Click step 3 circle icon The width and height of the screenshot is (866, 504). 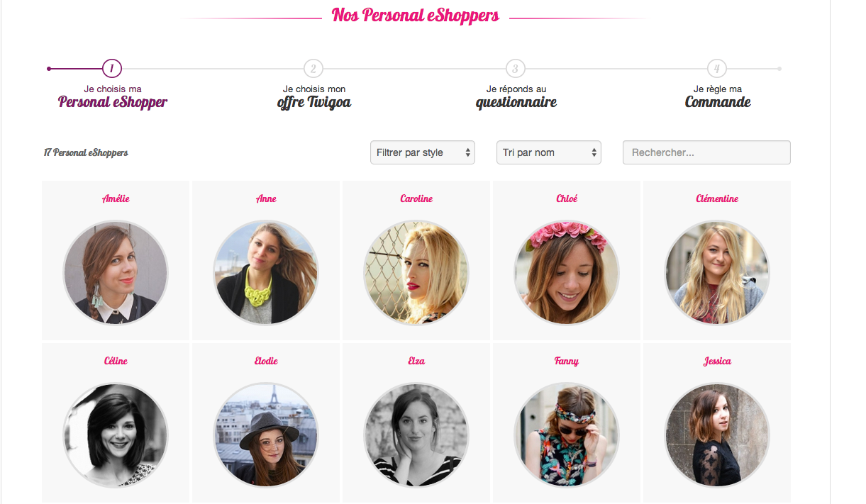click(x=516, y=69)
